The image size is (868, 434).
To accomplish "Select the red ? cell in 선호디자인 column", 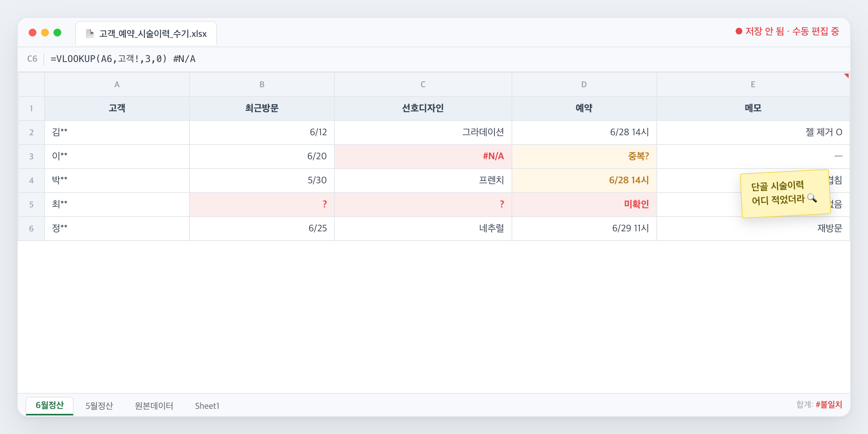I will click(x=423, y=205).
